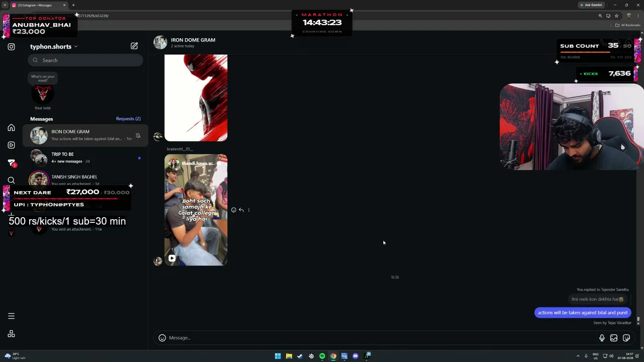Viewport: 644px width, 362px height.
Task: Open the Reels icon in the sidebar
Action: [11, 145]
